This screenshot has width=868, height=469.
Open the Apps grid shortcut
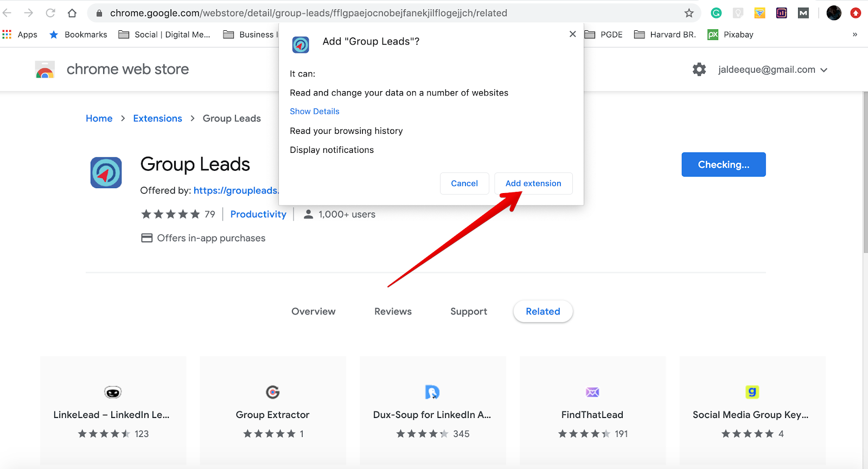[x=20, y=35]
